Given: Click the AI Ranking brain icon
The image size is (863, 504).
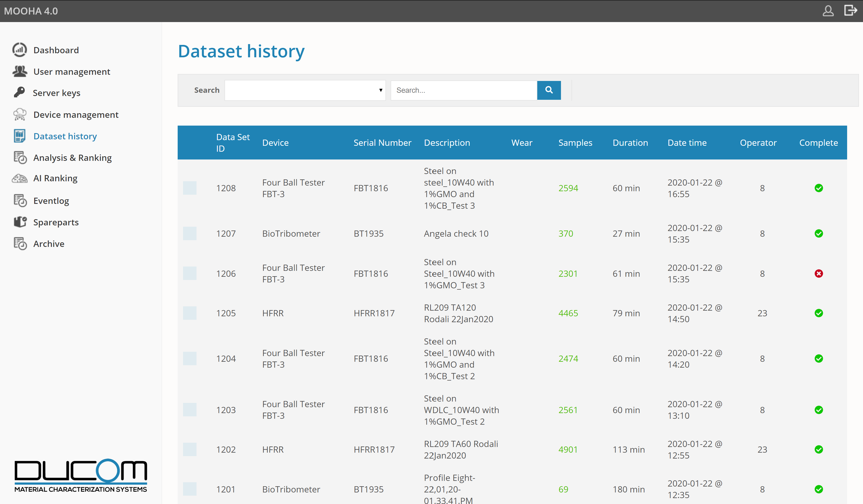Looking at the screenshot, I should pyautogui.click(x=20, y=178).
